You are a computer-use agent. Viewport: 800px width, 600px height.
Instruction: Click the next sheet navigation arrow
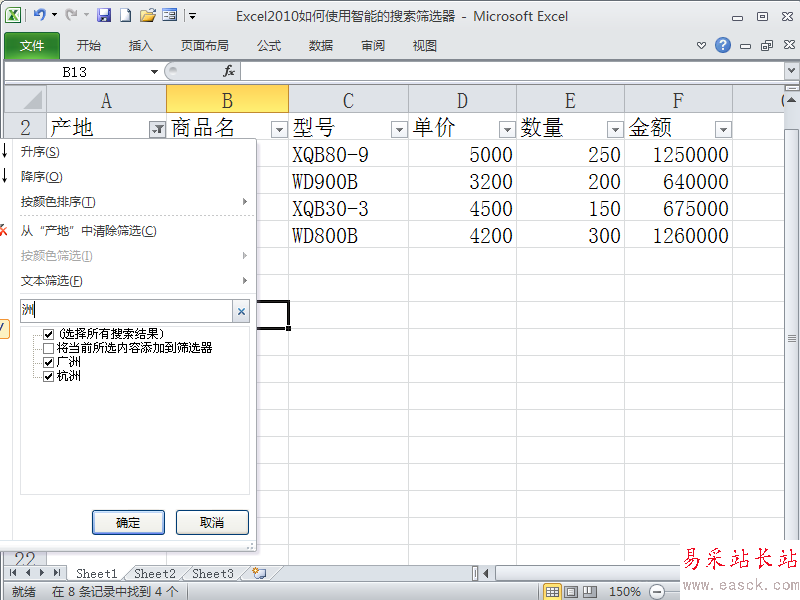[x=42, y=573]
